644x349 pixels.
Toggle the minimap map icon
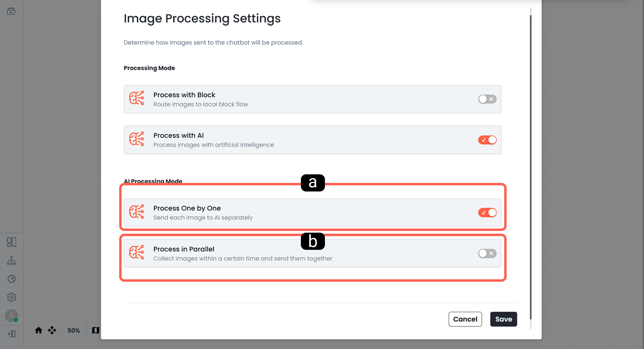click(x=95, y=330)
